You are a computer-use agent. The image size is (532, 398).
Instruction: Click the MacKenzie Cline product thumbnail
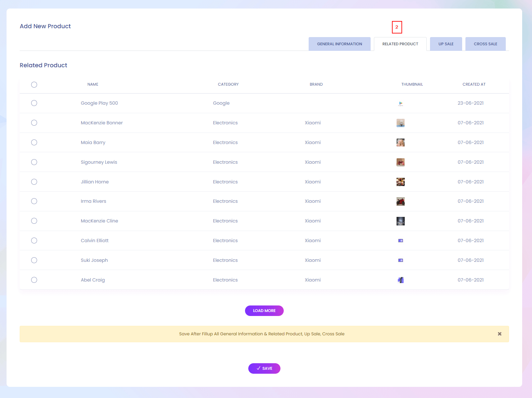[x=400, y=221]
